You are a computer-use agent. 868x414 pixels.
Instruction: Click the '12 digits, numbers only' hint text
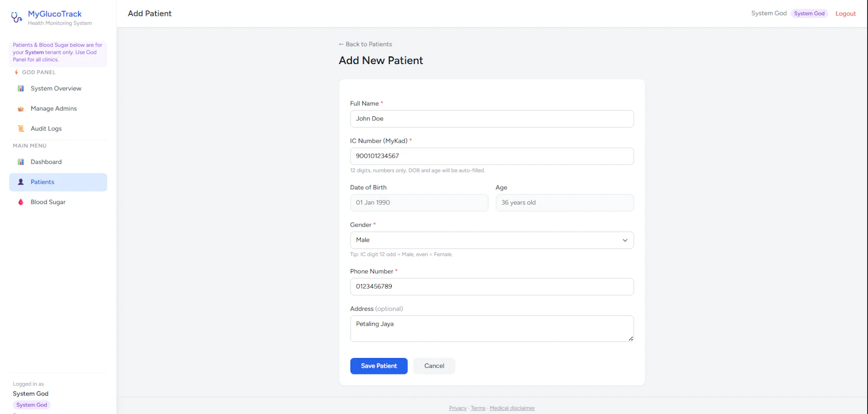(417, 170)
